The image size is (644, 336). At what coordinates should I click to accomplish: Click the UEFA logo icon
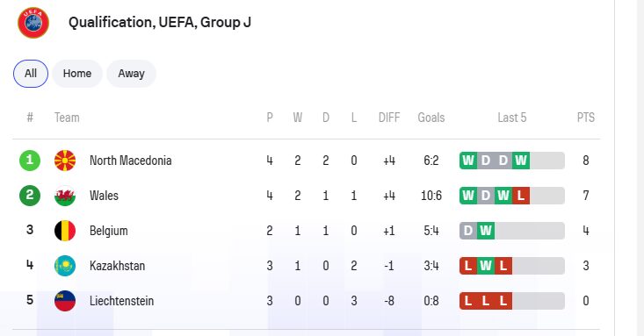coord(33,23)
